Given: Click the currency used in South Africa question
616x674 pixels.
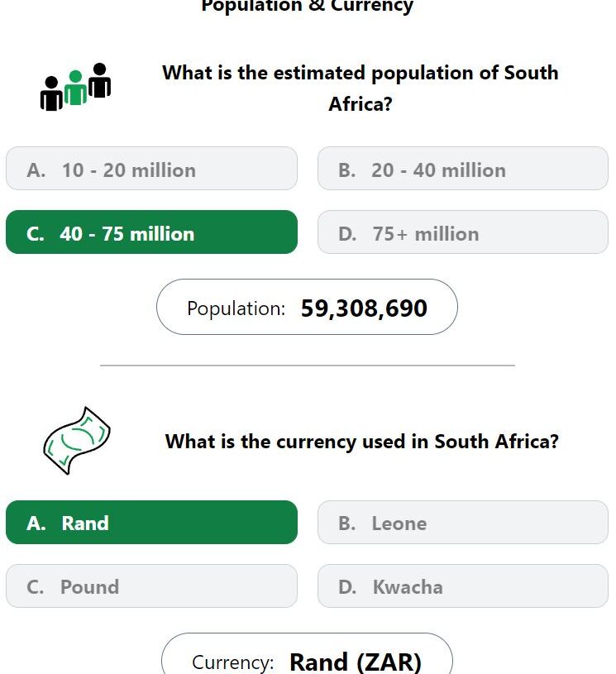Looking at the screenshot, I should tap(362, 442).
